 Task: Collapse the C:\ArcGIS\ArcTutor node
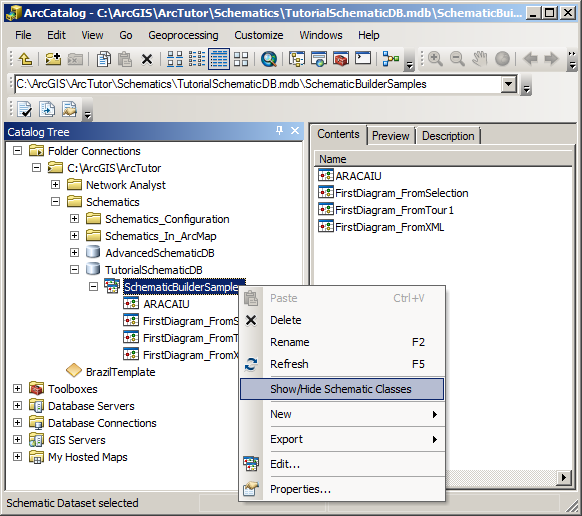(36, 168)
